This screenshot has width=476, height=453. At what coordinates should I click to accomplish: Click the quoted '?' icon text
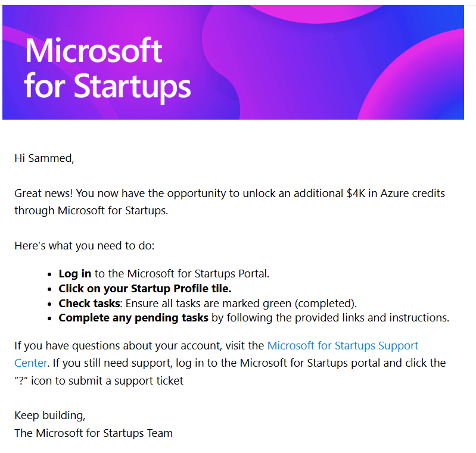point(21,380)
